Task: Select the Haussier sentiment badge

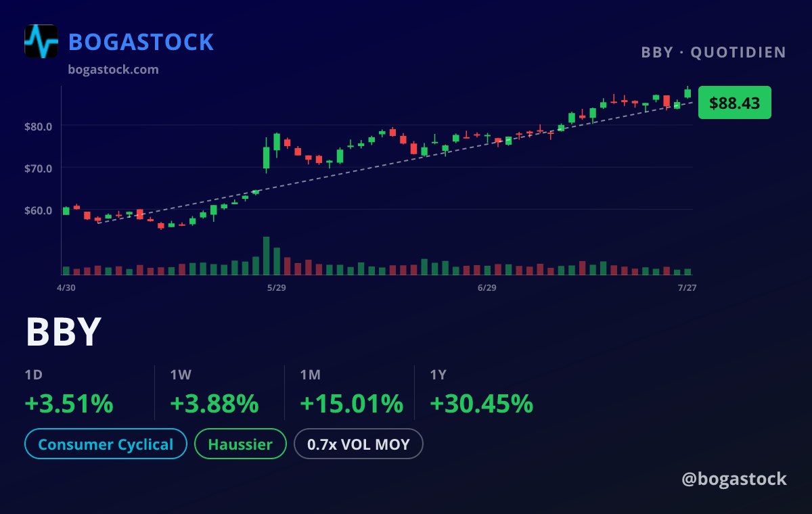Action: pyautogui.click(x=240, y=444)
